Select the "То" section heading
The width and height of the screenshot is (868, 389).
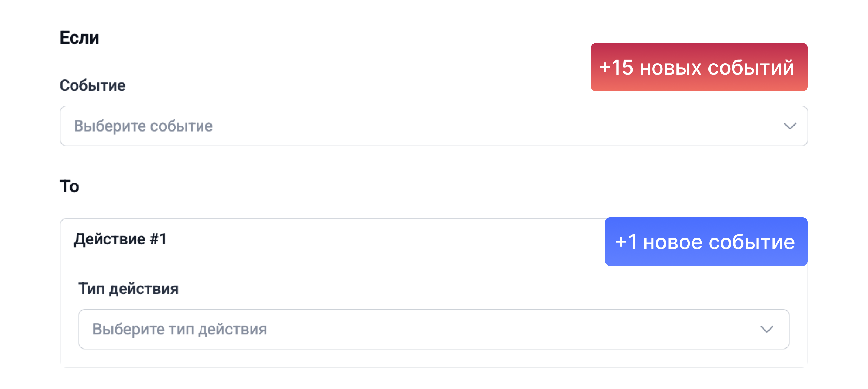pos(69,186)
